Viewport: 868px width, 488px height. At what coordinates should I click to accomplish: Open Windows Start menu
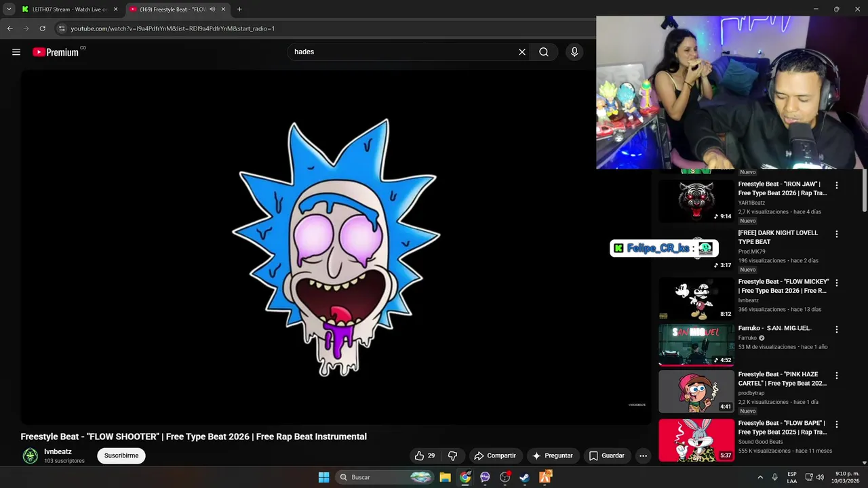point(324,477)
